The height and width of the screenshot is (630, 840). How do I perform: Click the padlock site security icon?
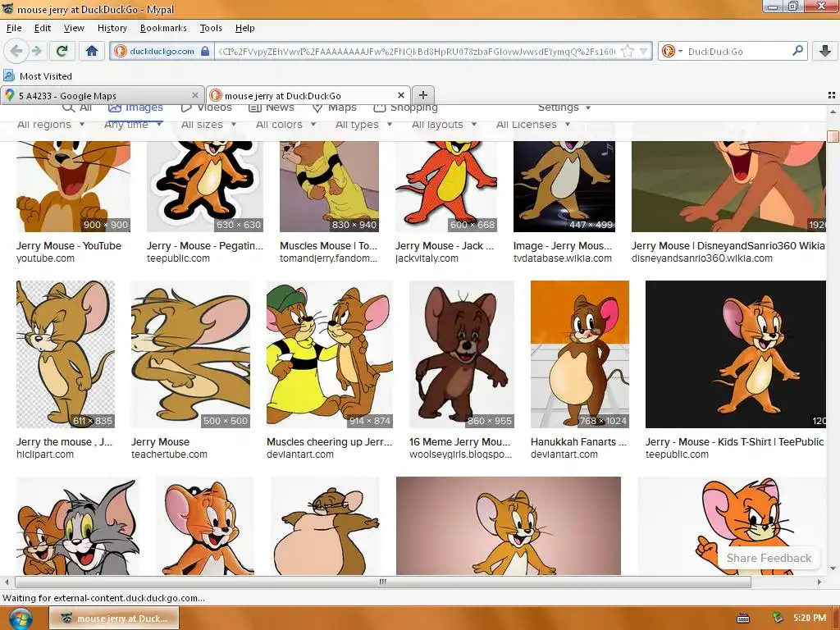click(x=204, y=51)
